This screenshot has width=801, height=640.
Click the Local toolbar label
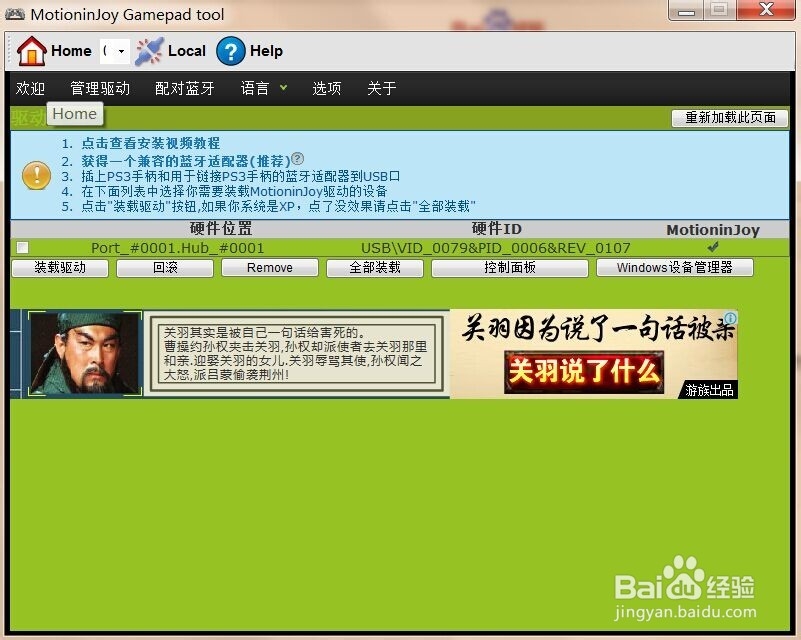186,51
